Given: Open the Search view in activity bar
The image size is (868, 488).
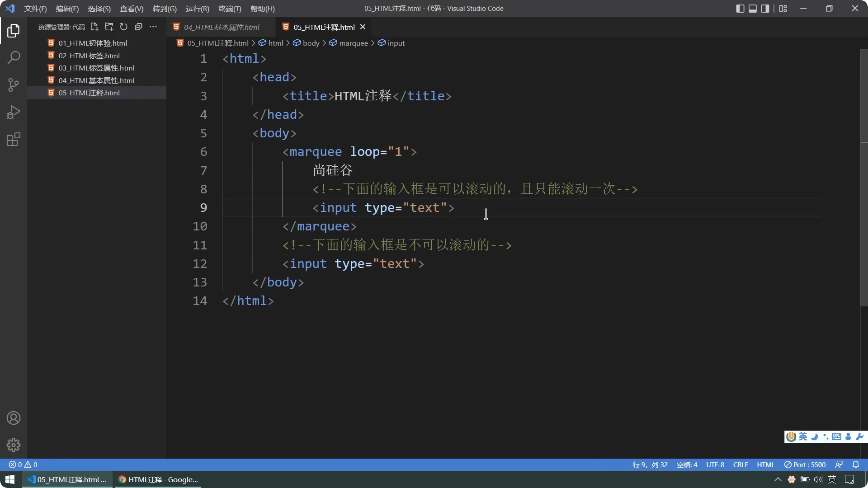Looking at the screenshot, I should (x=14, y=58).
